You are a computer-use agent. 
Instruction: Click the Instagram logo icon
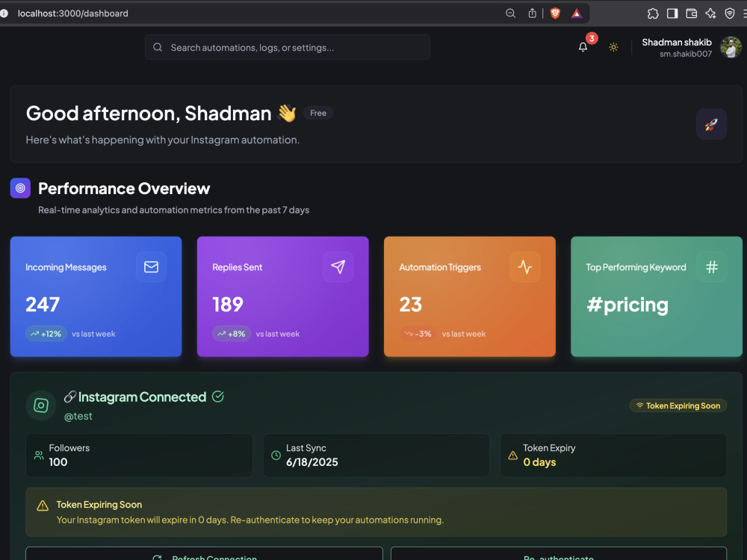point(41,405)
